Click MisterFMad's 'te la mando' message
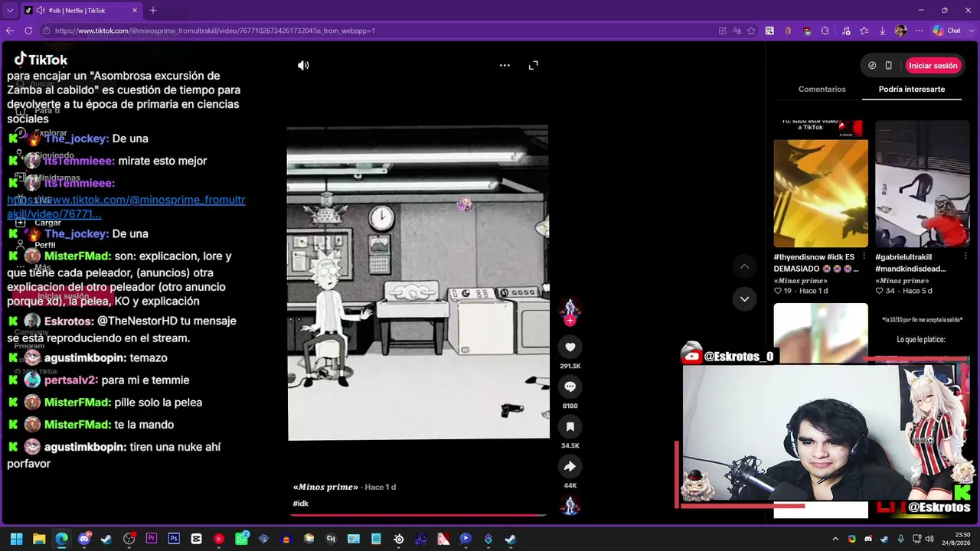The height and width of the screenshot is (551, 980). pyautogui.click(x=144, y=425)
